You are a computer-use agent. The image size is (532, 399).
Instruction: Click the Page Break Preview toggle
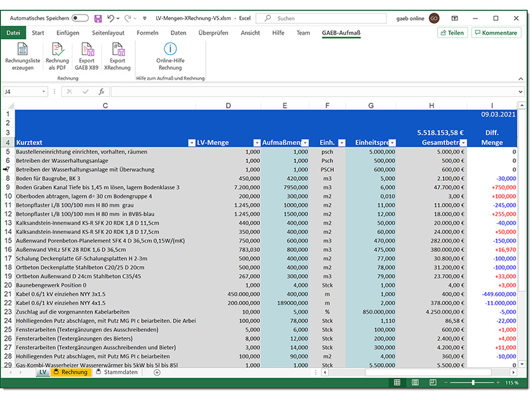coord(433,382)
